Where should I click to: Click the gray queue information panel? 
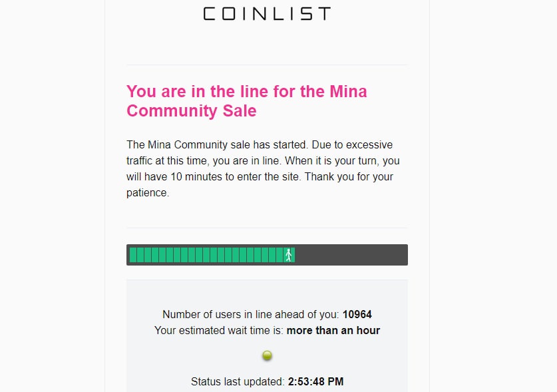(x=267, y=335)
